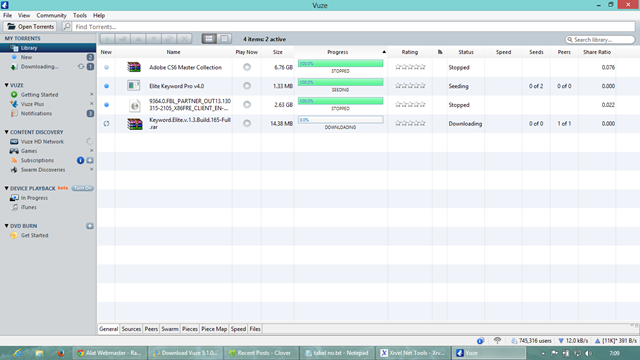This screenshot has height=360, width=640.
Task: Click the blue info icon in status bar
Action: pyautogui.click(x=480, y=340)
